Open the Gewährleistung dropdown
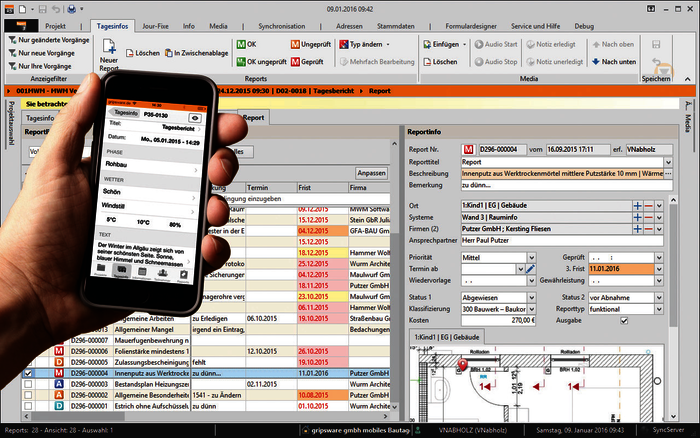This screenshot has height=438, width=700. 659,280
